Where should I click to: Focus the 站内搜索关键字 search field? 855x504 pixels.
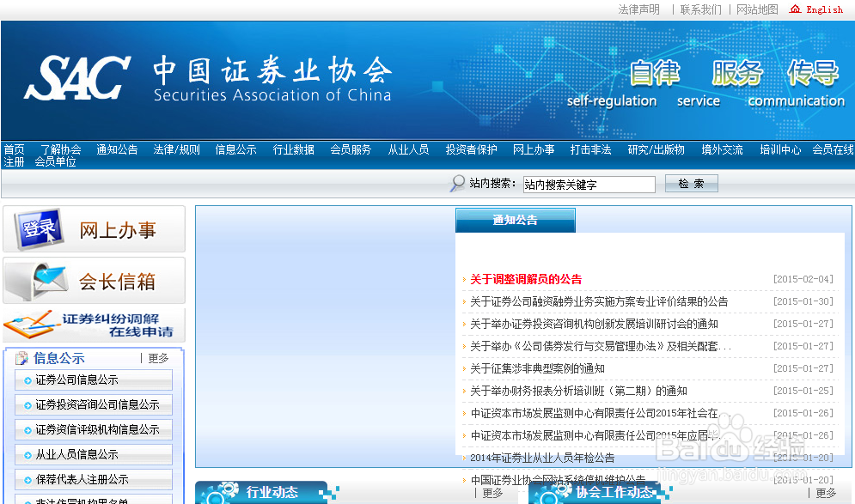[589, 184]
